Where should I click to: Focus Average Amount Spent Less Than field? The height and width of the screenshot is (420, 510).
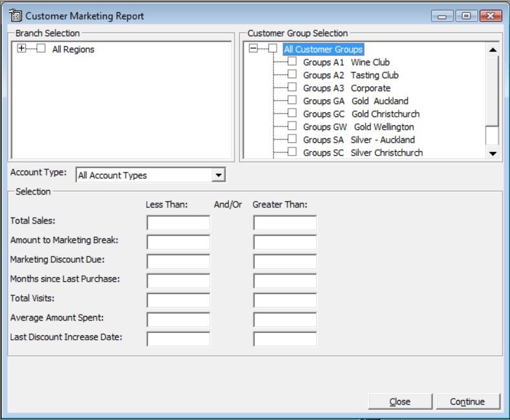point(178,320)
